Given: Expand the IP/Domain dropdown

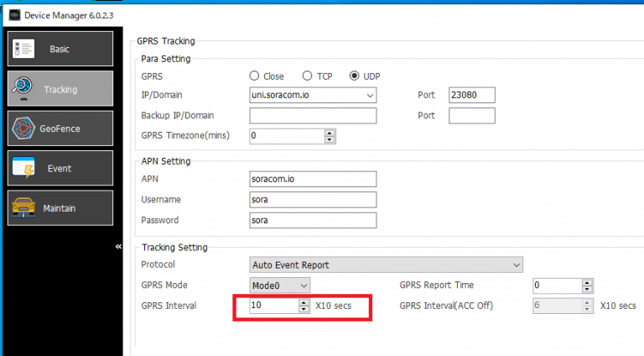Looking at the screenshot, I should [x=369, y=96].
